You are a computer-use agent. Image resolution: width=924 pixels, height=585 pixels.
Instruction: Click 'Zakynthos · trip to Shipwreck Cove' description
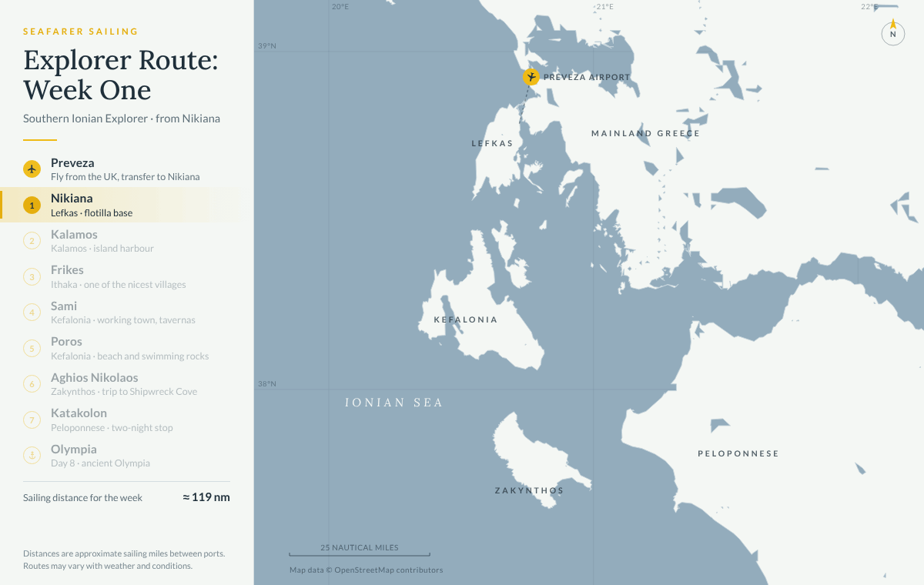click(x=124, y=392)
